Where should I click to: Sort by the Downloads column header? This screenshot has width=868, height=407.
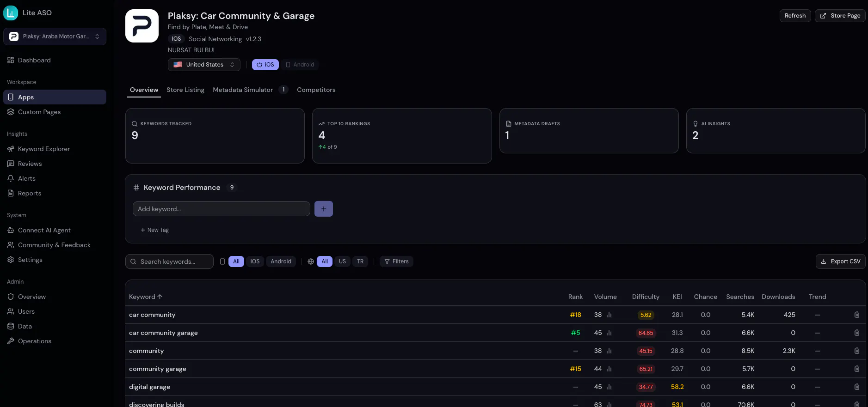pyautogui.click(x=778, y=297)
